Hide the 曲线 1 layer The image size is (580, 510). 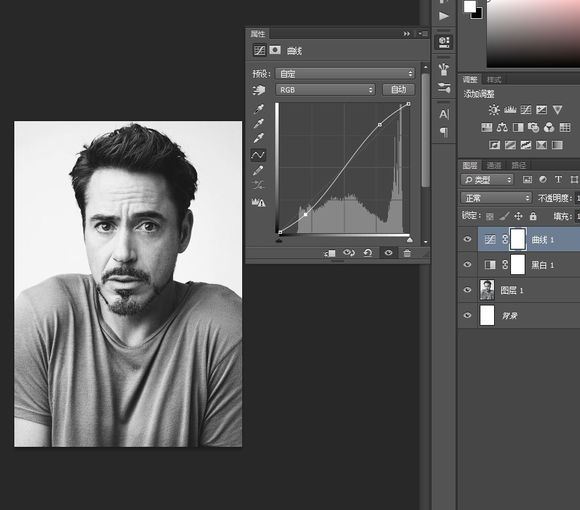467,239
